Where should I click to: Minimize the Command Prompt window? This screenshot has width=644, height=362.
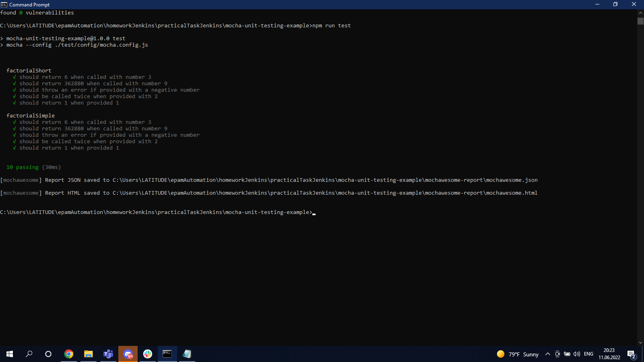point(597,4)
